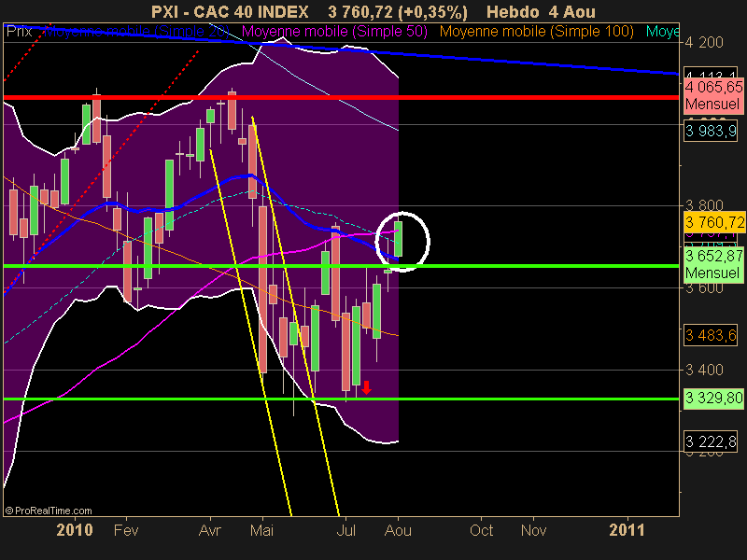Click the Avr month label

tap(210, 530)
